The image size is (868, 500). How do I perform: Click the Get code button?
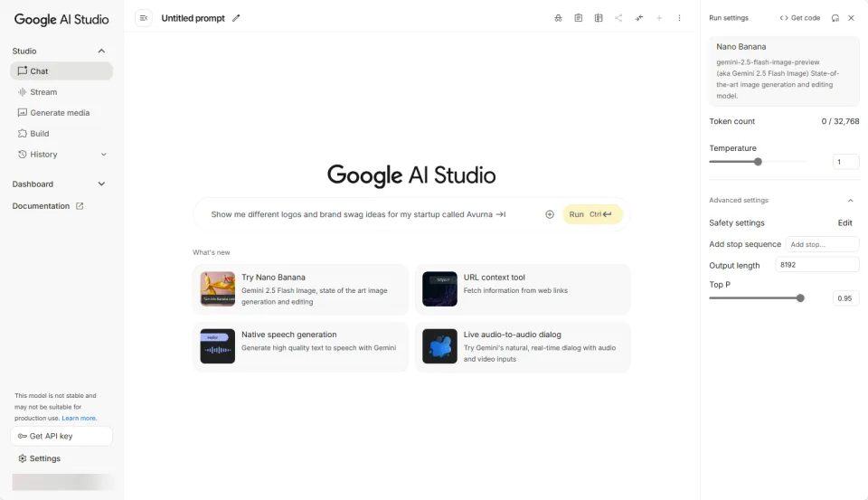(x=800, y=18)
